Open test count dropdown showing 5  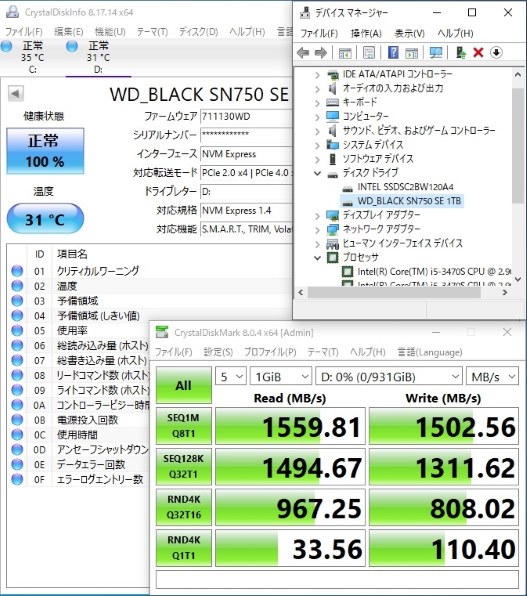[231, 377]
